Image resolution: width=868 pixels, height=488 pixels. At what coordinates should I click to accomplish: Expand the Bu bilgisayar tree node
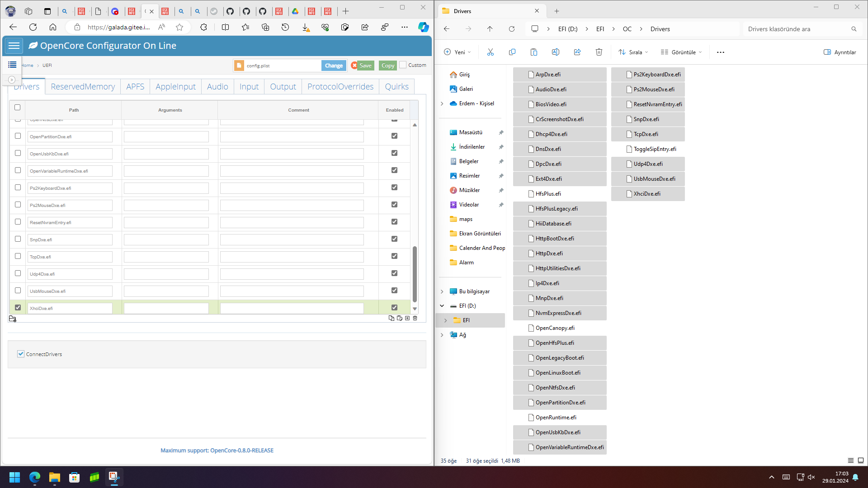(x=442, y=291)
